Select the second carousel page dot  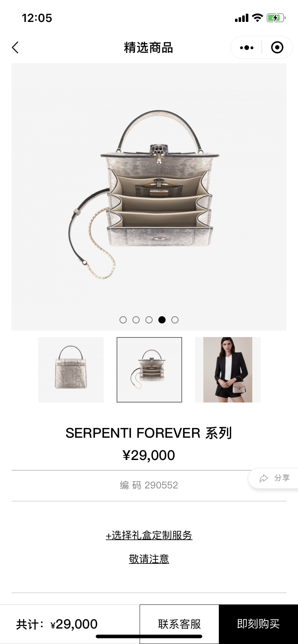[136, 320]
